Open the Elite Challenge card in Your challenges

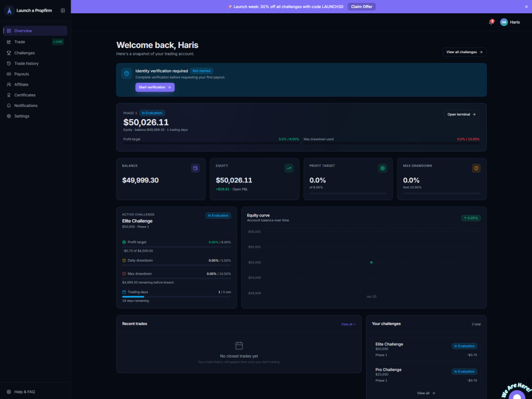[x=426, y=349]
